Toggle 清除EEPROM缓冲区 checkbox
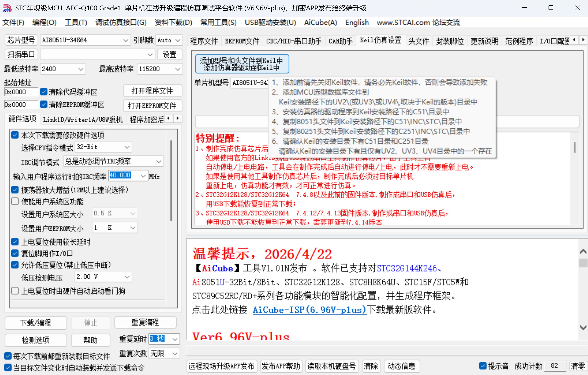The image size is (588, 375). point(43,105)
